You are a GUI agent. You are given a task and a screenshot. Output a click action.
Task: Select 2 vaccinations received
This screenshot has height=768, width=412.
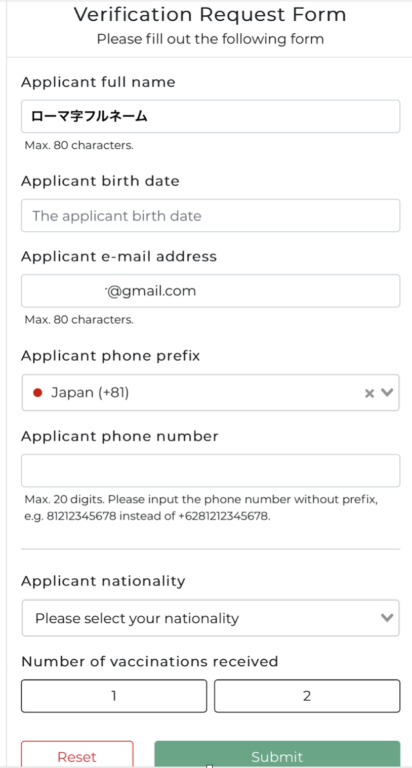point(307,696)
